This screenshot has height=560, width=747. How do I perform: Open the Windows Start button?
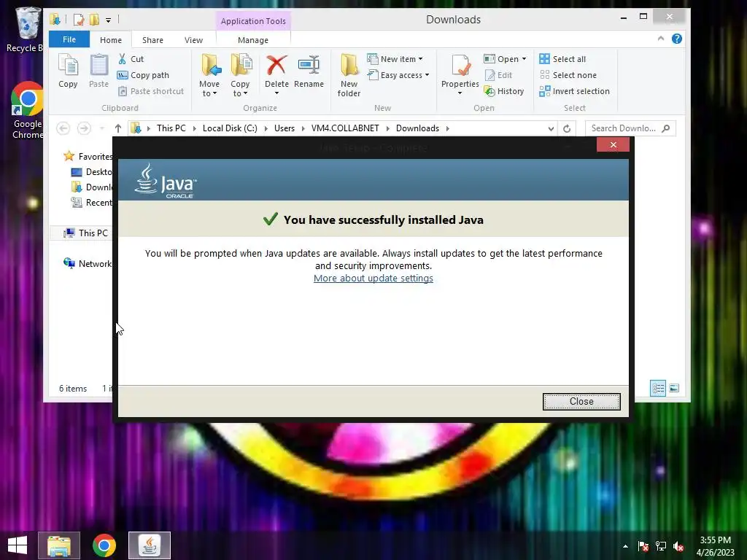(x=18, y=545)
